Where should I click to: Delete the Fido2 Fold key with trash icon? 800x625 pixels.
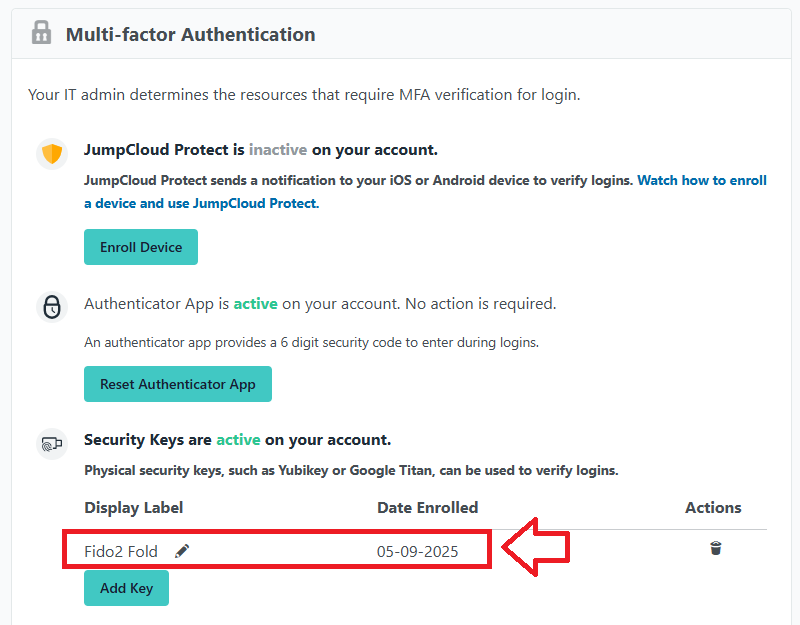(x=716, y=548)
